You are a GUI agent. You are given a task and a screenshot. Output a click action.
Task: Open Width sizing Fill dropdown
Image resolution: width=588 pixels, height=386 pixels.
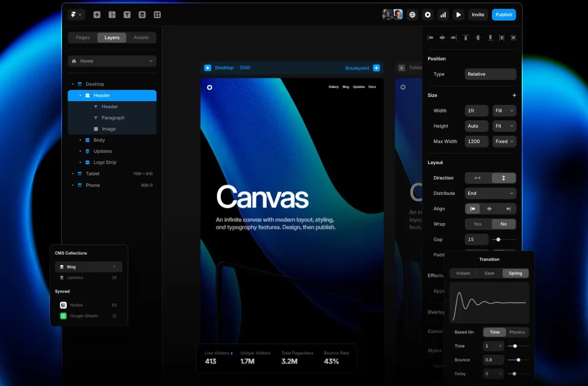[504, 111]
